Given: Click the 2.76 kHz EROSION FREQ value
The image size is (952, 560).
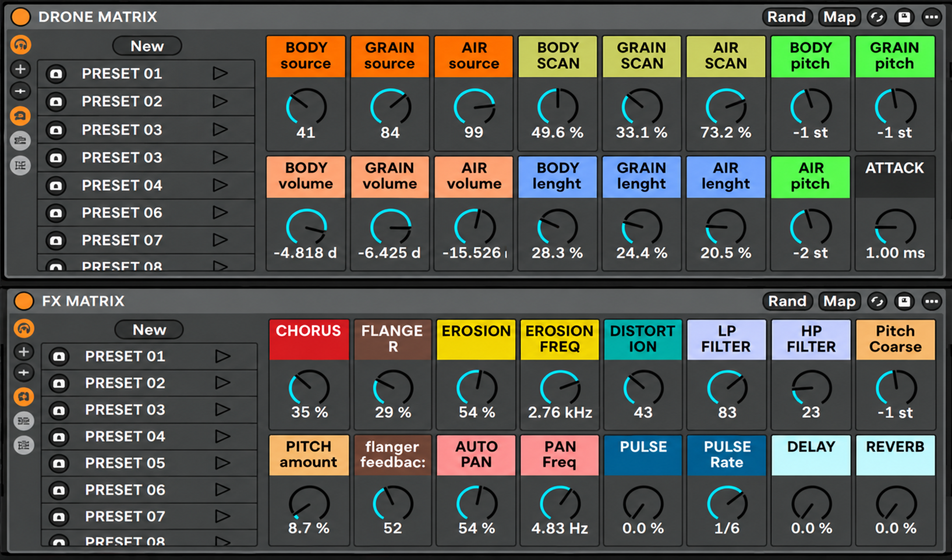Looking at the screenshot, I should coord(560,413).
